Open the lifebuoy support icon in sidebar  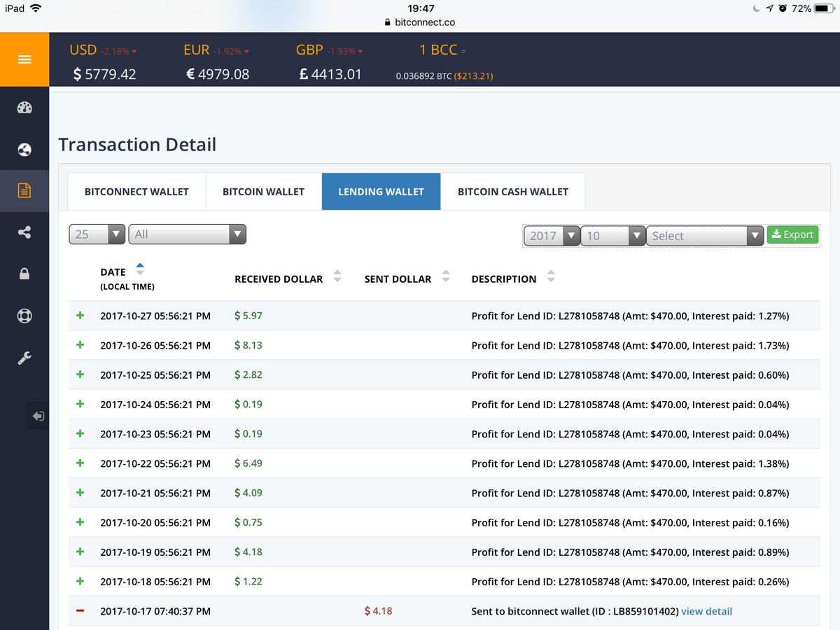[24, 315]
